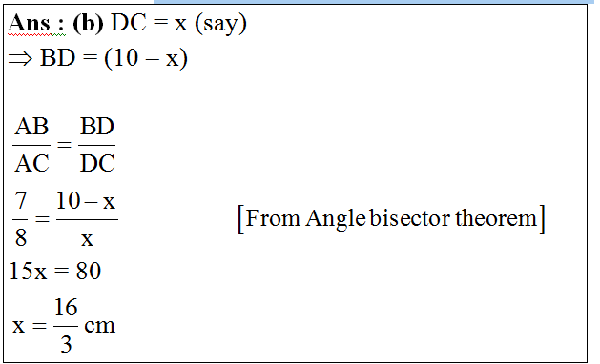Click the numerator 'AB' in the fraction
Viewport: 600px width, 364px height.
pyautogui.click(x=31, y=126)
